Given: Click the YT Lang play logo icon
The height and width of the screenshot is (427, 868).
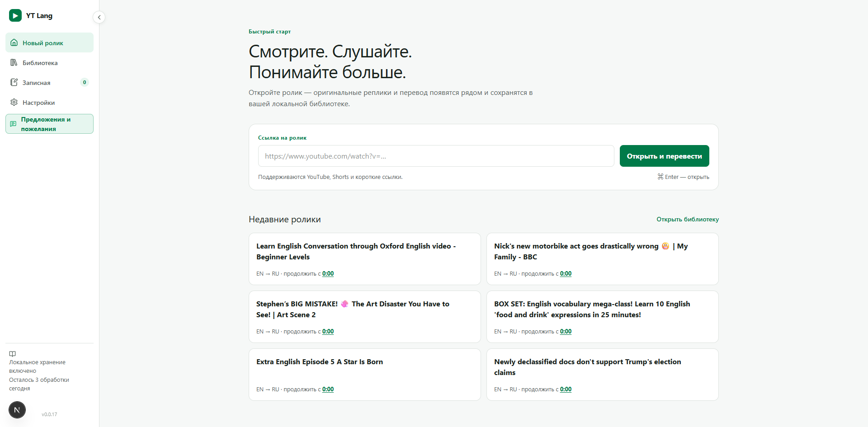Looking at the screenshot, I should coord(15,15).
